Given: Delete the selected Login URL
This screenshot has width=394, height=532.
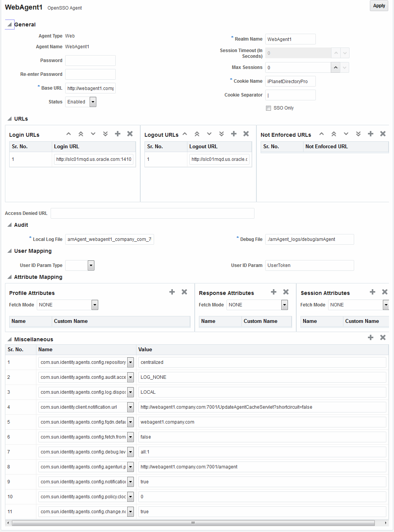Looking at the screenshot, I should pyautogui.click(x=130, y=134).
